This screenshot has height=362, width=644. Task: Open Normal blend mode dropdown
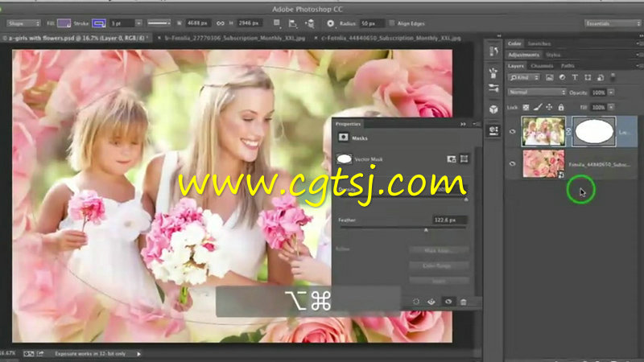537,93
